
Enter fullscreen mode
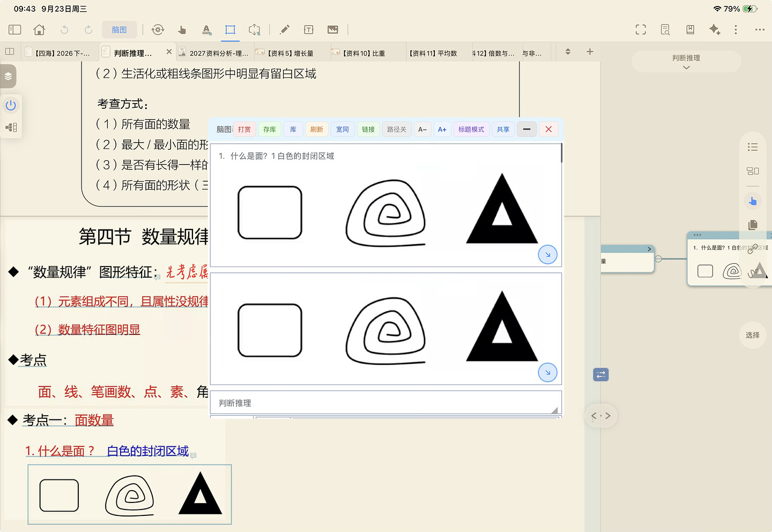point(641,29)
